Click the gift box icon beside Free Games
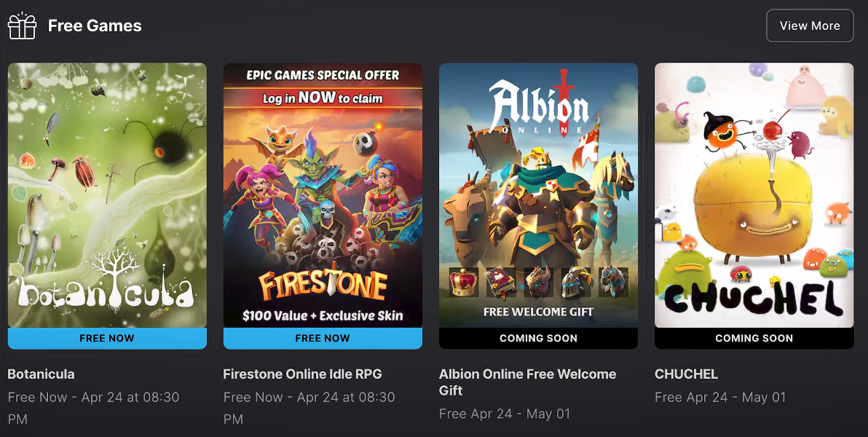 (x=22, y=25)
